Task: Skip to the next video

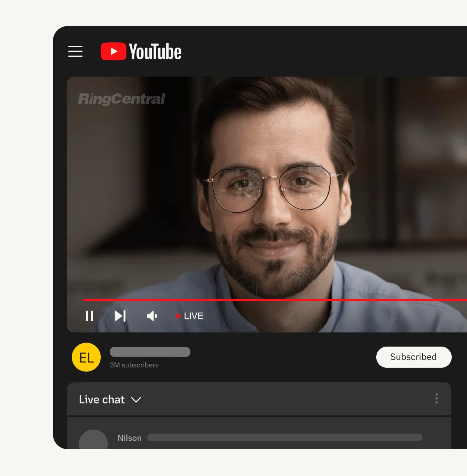Action: [x=120, y=316]
